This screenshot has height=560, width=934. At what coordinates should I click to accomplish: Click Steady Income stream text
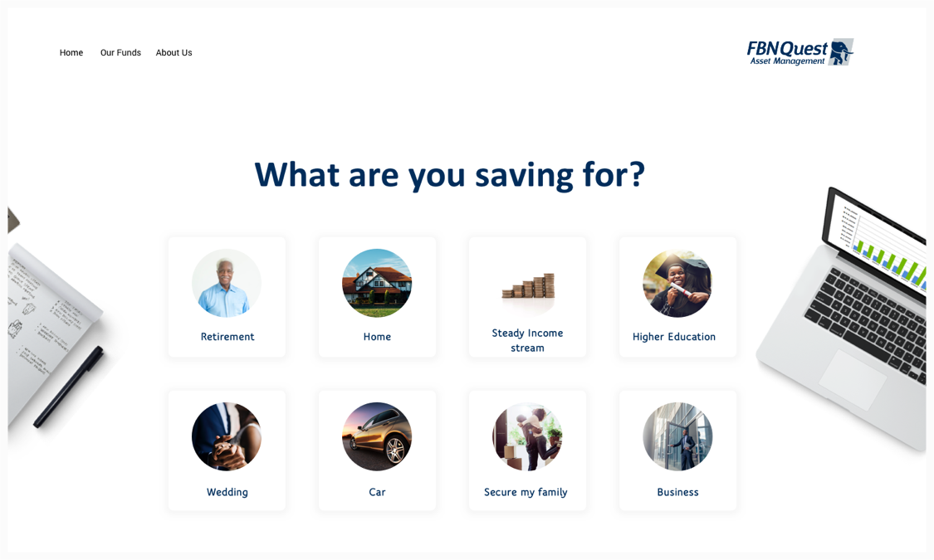tap(527, 340)
